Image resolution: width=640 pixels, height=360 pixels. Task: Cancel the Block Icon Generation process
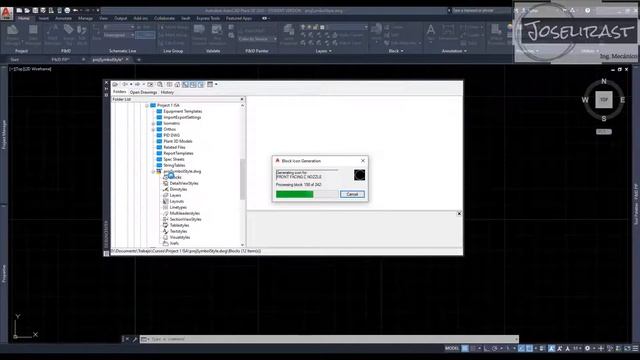click(x=352, y=194)
